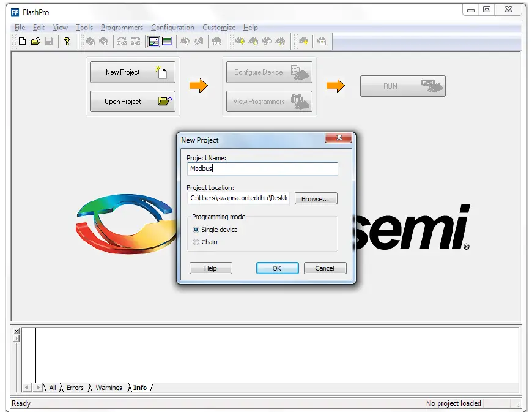The height and width of the screenshot is (412, 532).
Task: Click the Help question mark toolbar icon
Action: 67,41
